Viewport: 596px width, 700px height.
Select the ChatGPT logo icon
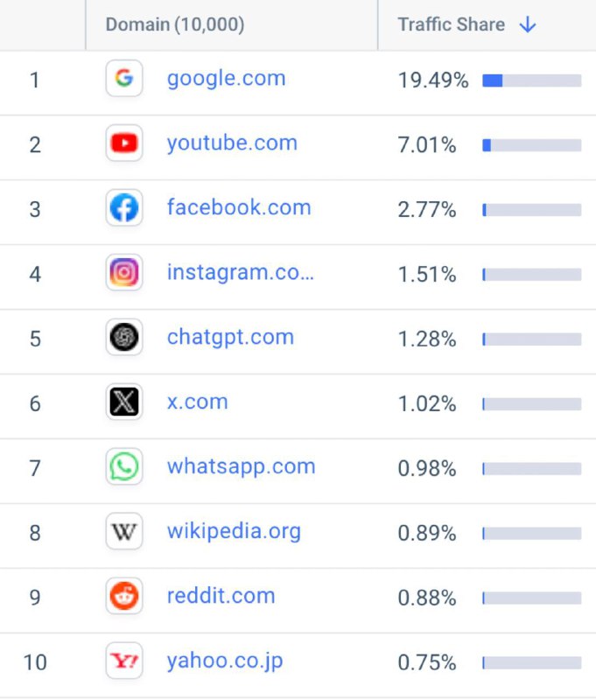coord(124,337)
